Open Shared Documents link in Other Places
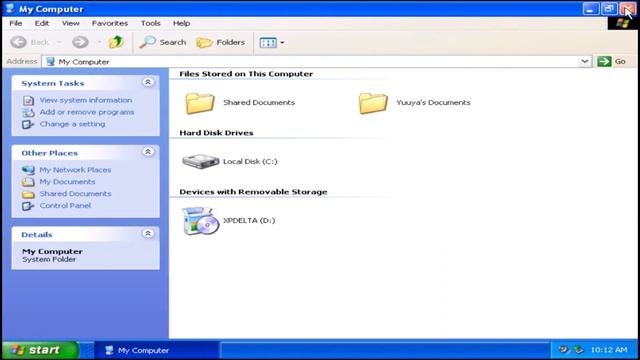This screenshot has width=640, height=360. 75,193
